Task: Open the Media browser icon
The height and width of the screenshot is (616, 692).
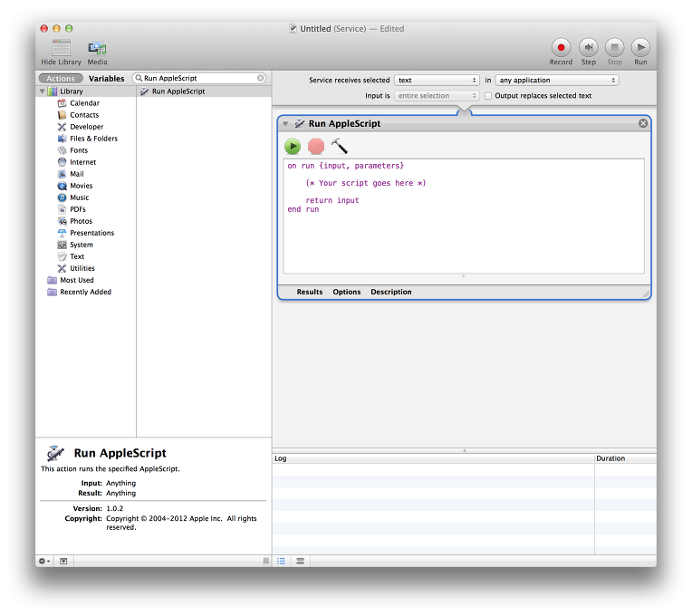Action: point(97,48)
